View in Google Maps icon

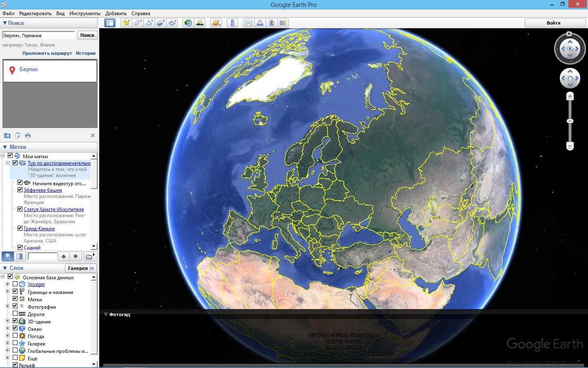pos(283,23)
